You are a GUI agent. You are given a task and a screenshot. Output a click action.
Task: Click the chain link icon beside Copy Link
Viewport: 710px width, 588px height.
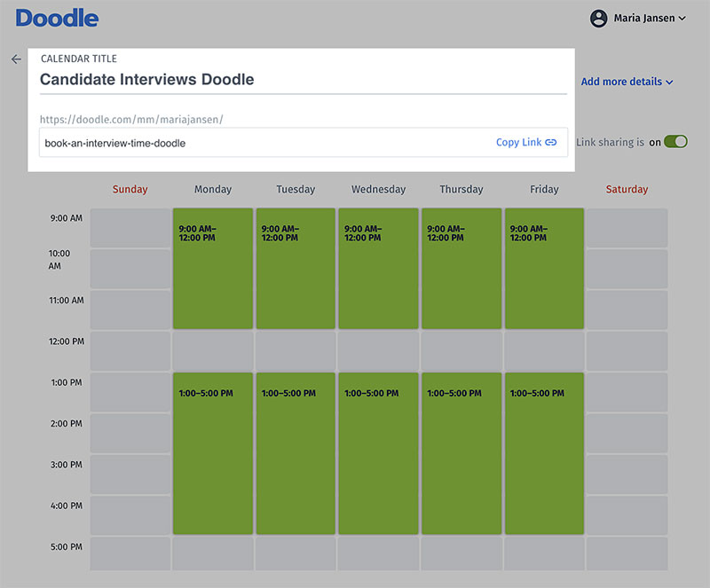(550, 142)
